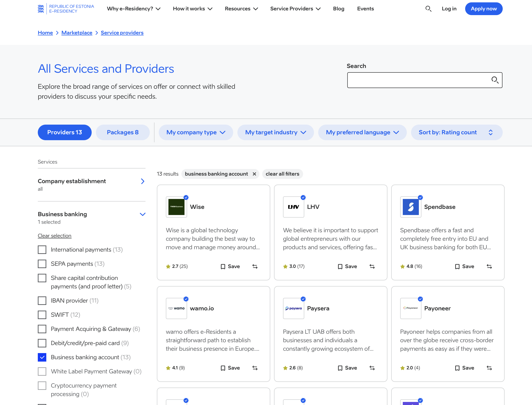Image resolution: width=532 pixels, height=405 pixels.
Task: Click Log in
Action: pyautogui.click(x=449, y=9)
